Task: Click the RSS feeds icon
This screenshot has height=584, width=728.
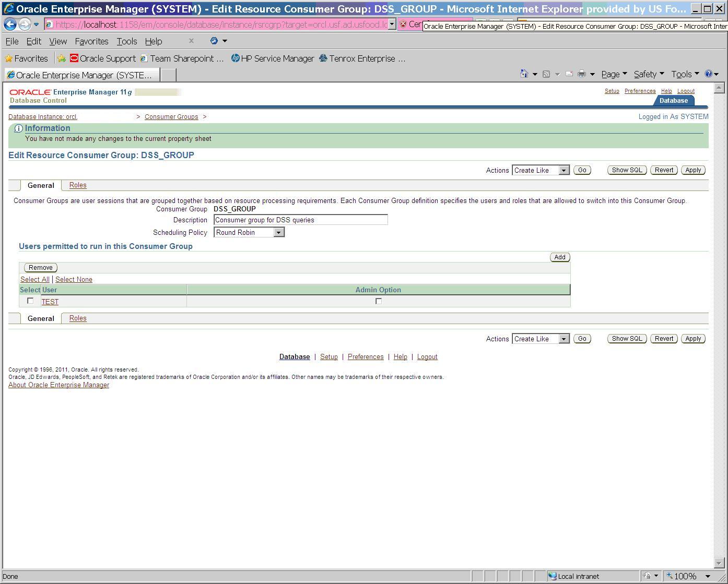Action: tap(546, 74)
